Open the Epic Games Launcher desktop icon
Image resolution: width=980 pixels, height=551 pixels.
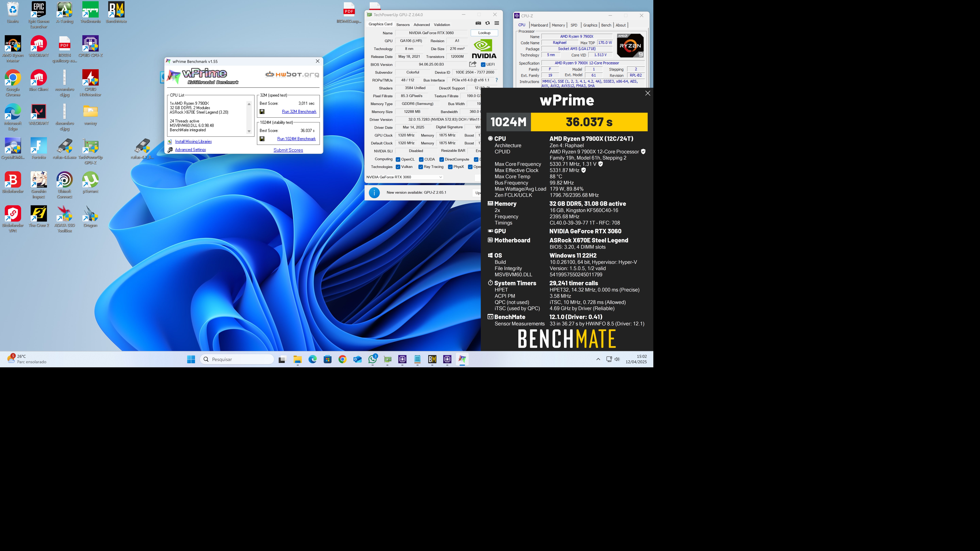pos(39,15)
